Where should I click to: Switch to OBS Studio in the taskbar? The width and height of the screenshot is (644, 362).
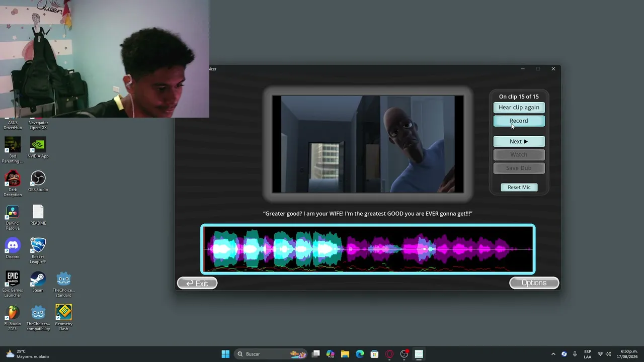coord(404,354)
